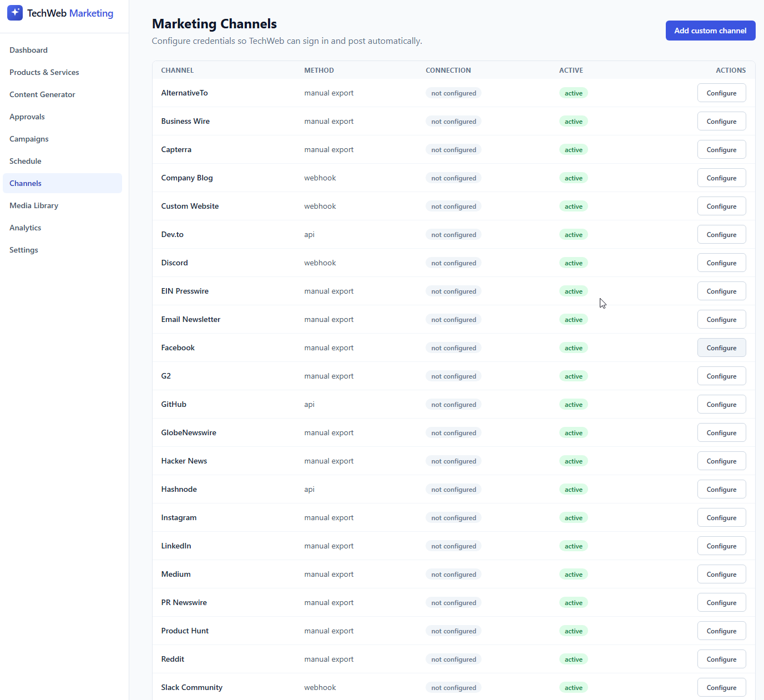Viewport: 764px width, 700px height.
Task: Navigate to Approvals
Action: 62,117
